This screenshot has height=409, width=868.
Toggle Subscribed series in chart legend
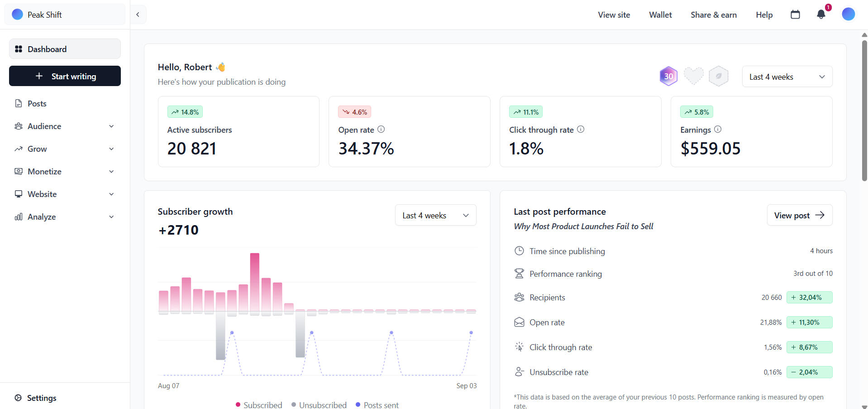click(259, 404)
